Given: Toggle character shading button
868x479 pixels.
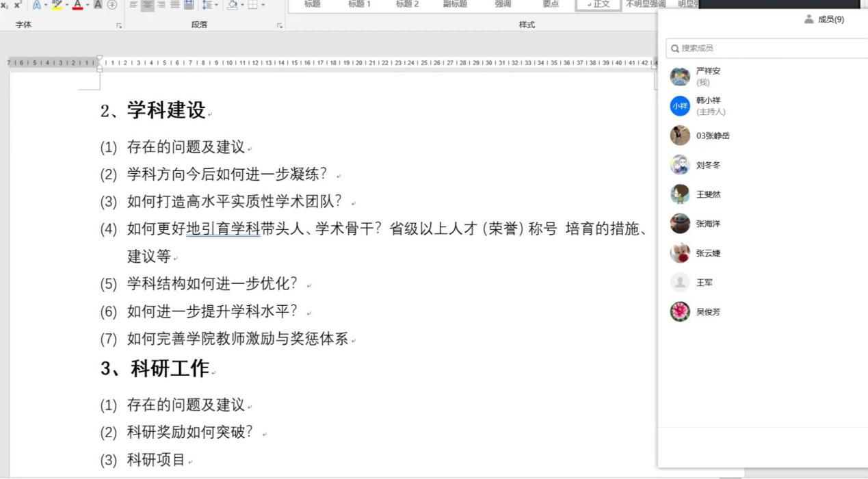Looking at the screenshot, I should [x=98, y=5].
